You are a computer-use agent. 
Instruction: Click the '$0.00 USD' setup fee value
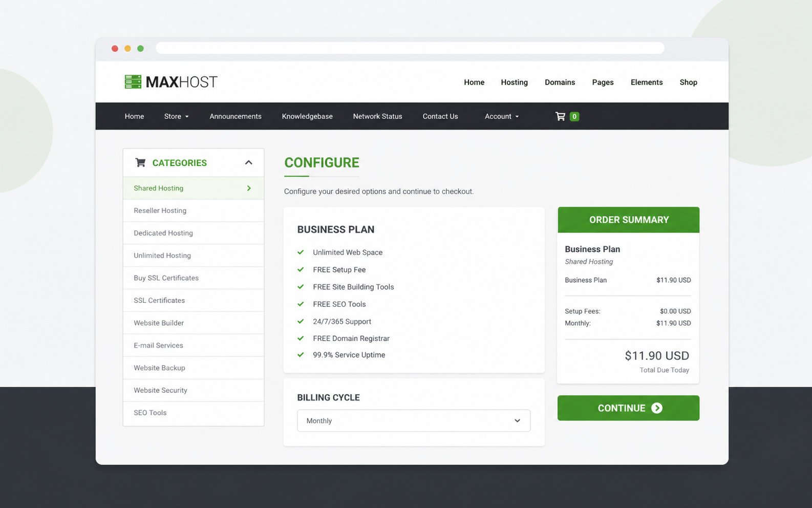[x=675, y=311]
